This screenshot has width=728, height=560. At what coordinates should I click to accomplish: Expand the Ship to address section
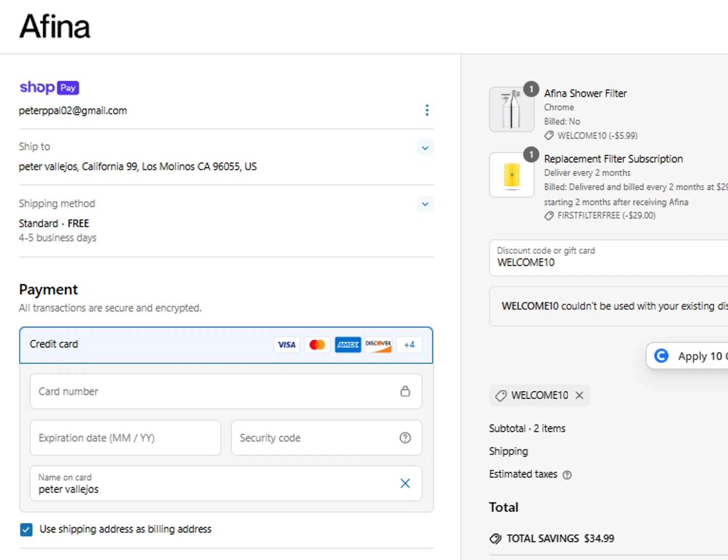[425, 148]
